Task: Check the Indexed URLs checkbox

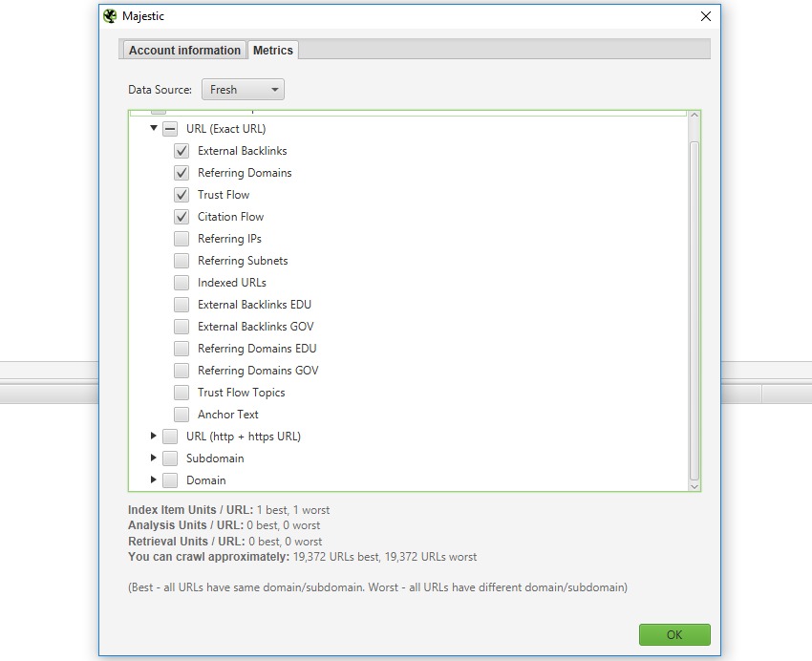Action: [x=182, y=283]
